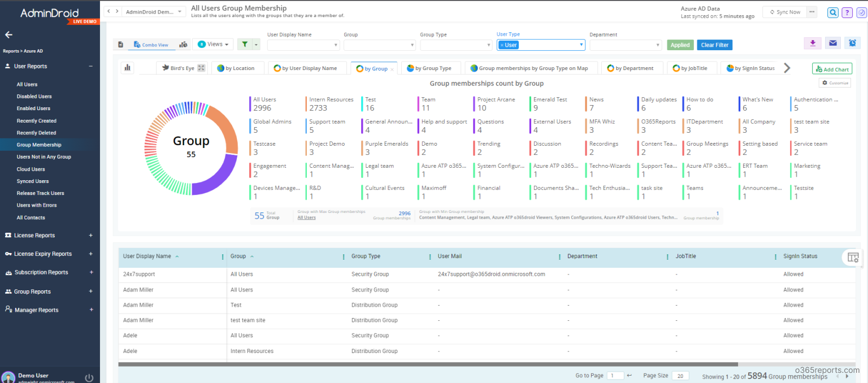Click the email report envelope icon
The height and width of the screenshot is (383, 868).
[x=832, y=43]
